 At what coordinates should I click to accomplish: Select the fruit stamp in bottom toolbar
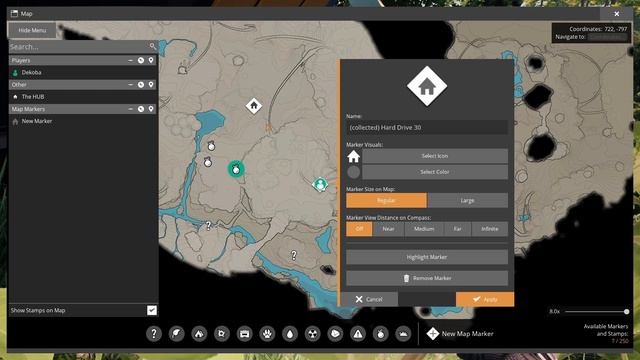point(380,334)
